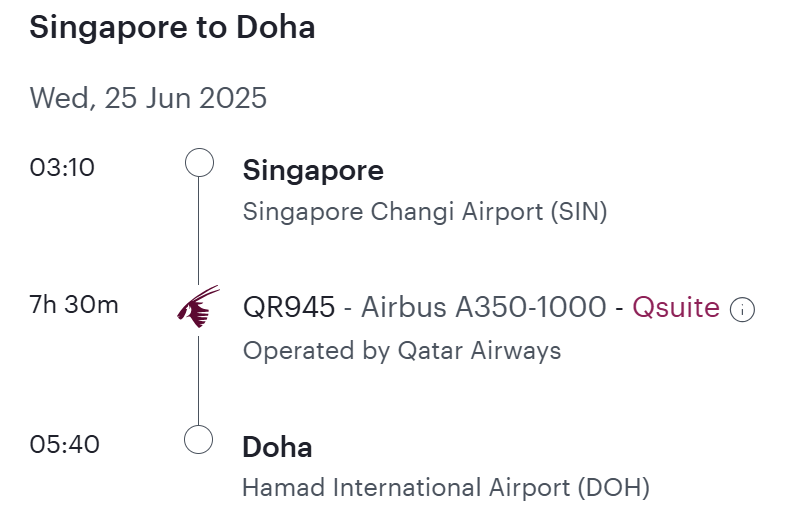Select the Doha city name
The image size is (802, 528).
pyautogui.click(x=277, y=447)
